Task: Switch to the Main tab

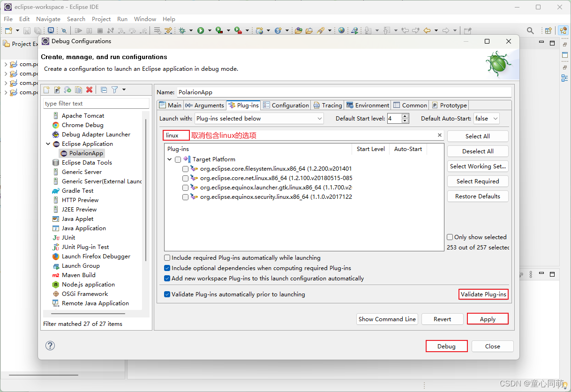Action: (x=170, y=105)
